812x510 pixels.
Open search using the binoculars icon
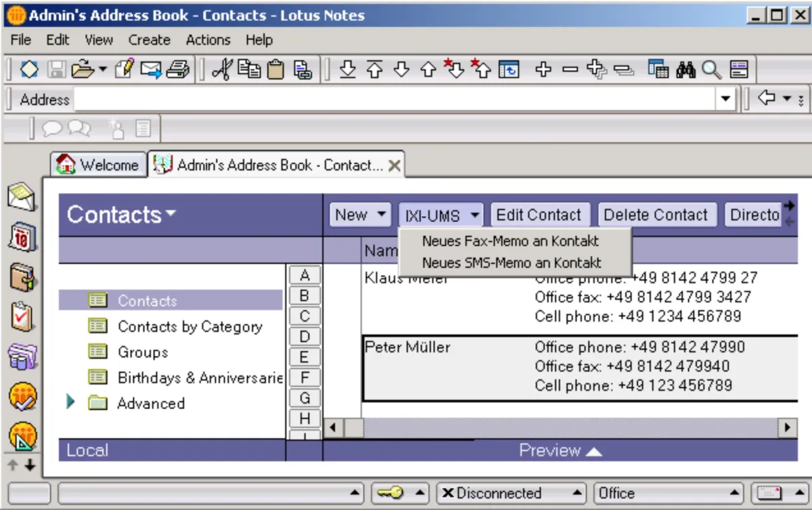pos(686,68)
